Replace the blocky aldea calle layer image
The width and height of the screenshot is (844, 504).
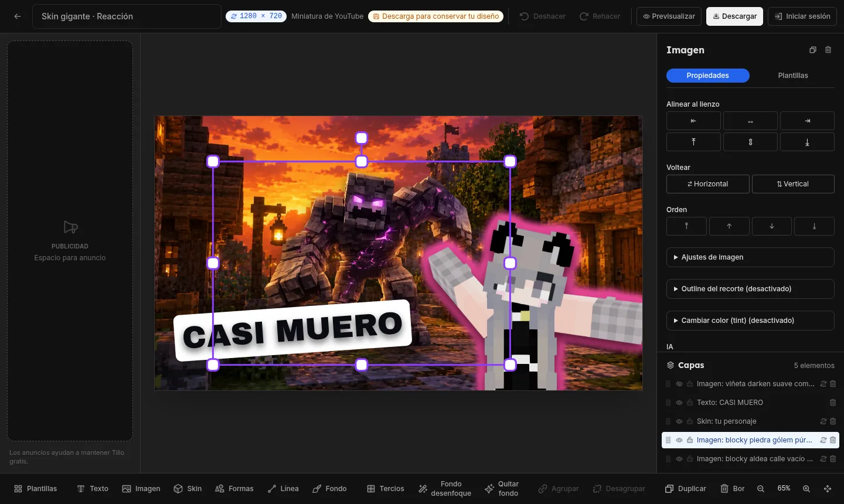pos(823,459)
